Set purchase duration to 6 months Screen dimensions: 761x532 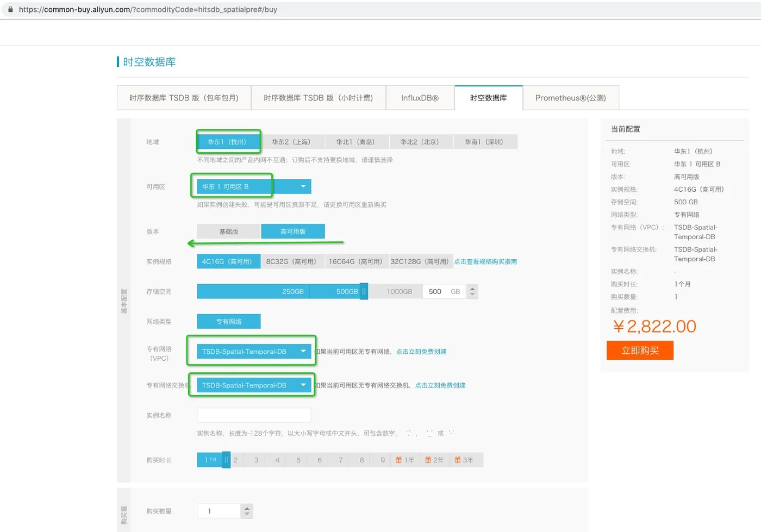320,460
